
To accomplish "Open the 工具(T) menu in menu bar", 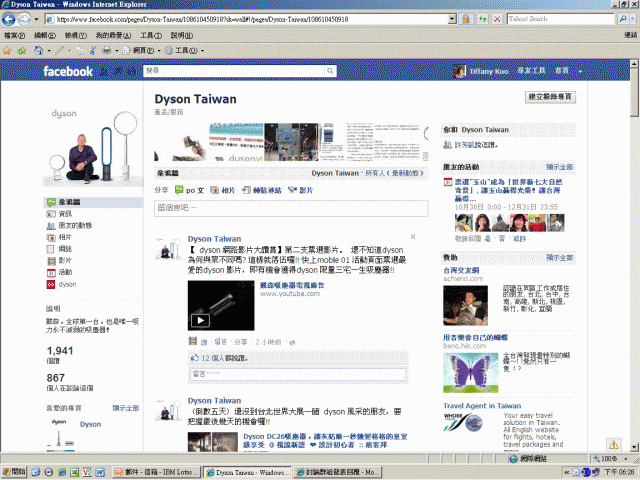I will [x=151, y=36].
